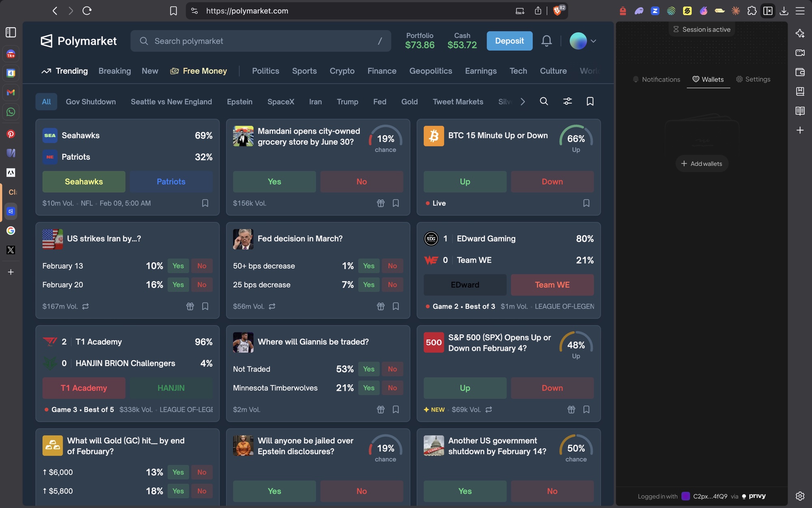Choose Team WE in the EDward Gaming match
Viewport: 812px width, 508px height.
tap(552, 284)
